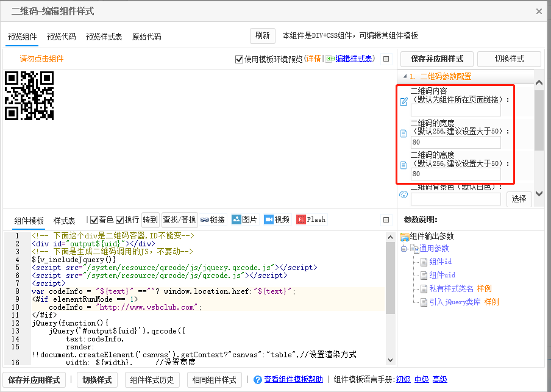Select the 组件uid tree item
The height and width of the screenshot is (392, 551).
tap(442, 275)
